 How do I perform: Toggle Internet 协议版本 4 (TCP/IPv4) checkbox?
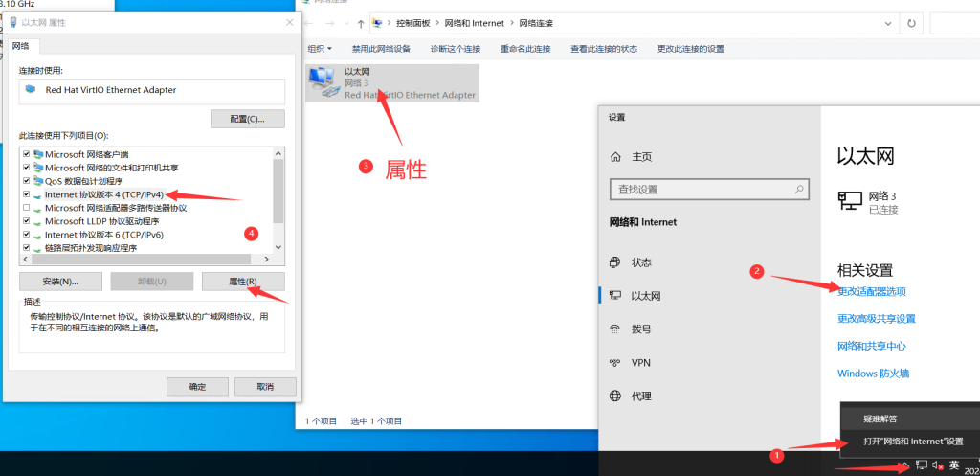point(26,194)
